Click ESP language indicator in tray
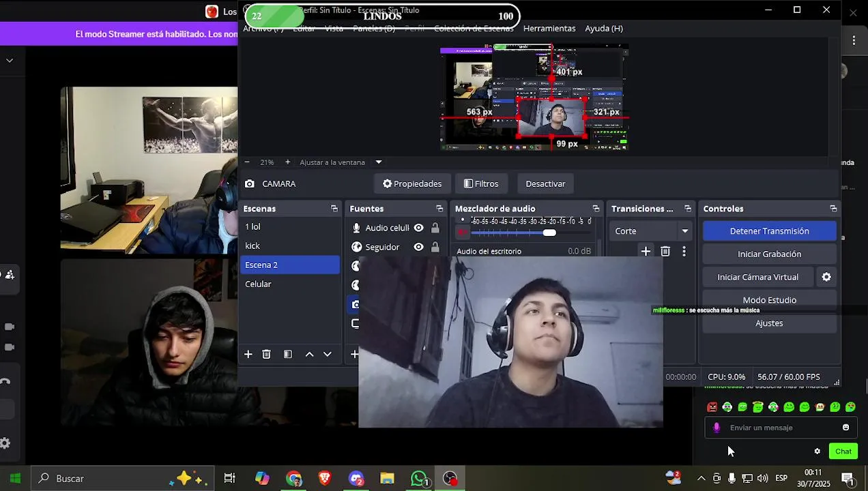The width and height of the screenshot is (868, 491). pyautogui.click(x=781, y=479)
